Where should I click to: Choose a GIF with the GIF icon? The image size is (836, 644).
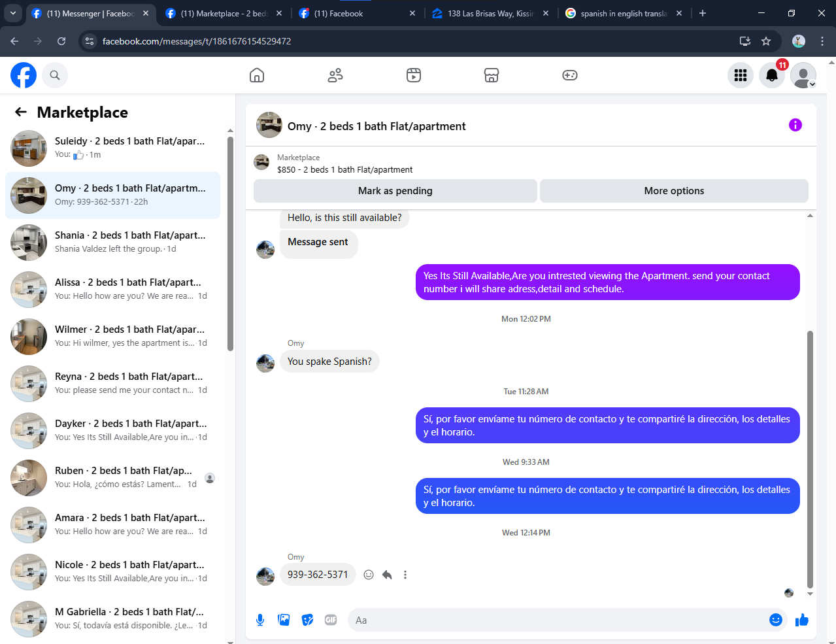331,620
